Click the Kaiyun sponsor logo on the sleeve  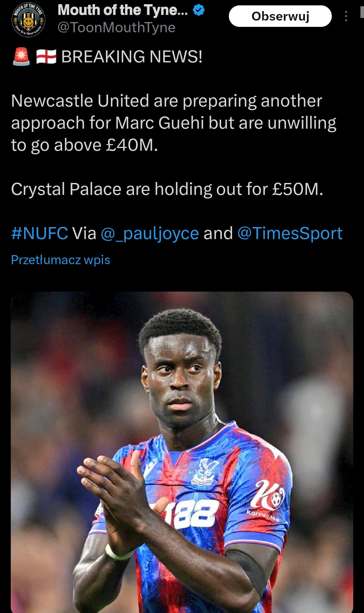point(267,498)
